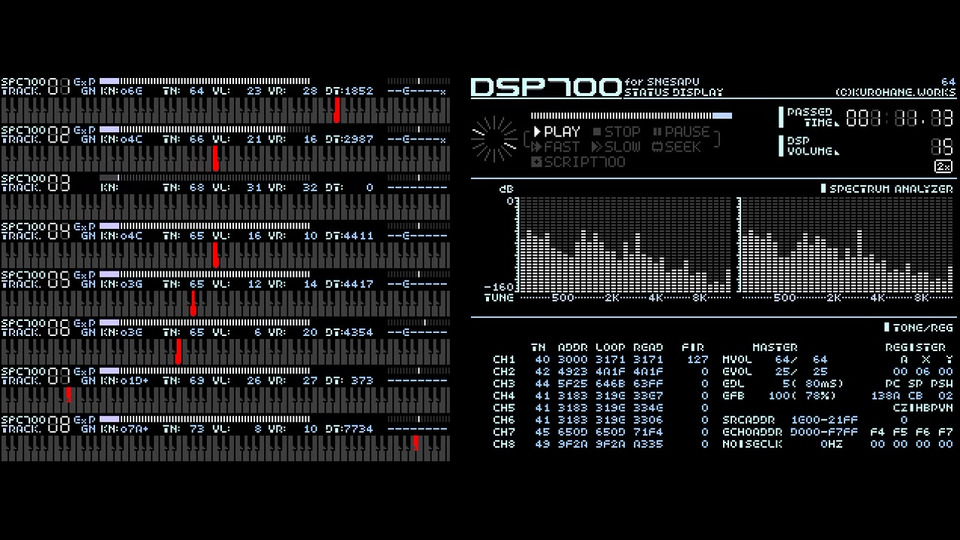Open the SCRIPT700 option
Screen dimensions: 960x540
tap(578, 162)
